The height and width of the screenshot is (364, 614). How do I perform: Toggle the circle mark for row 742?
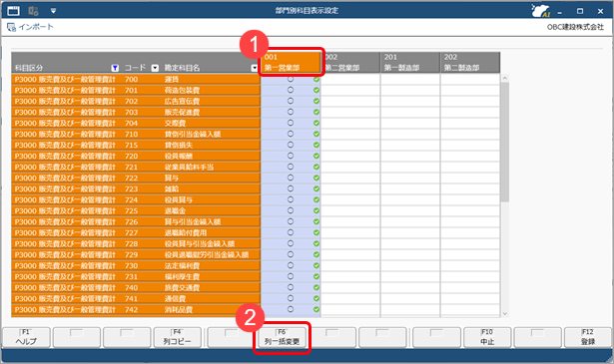click(x=291, y=309)
